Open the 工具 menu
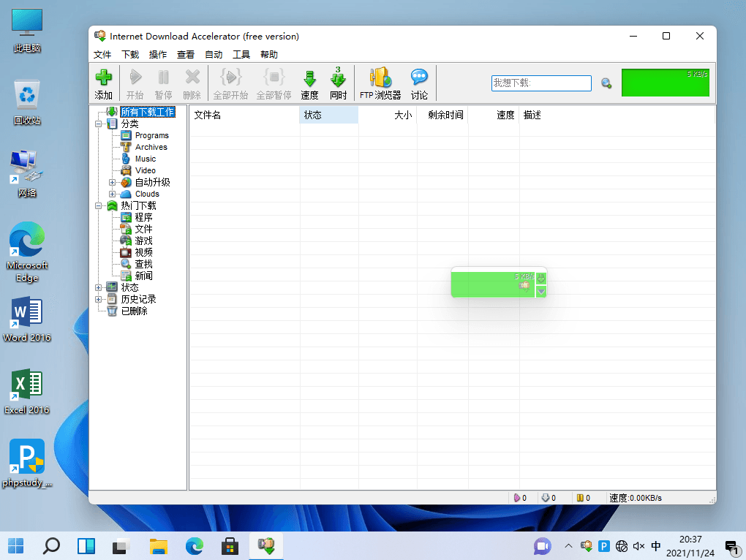Image resolution: width=746 pixels, height=560 pixels. click(241, 55)
